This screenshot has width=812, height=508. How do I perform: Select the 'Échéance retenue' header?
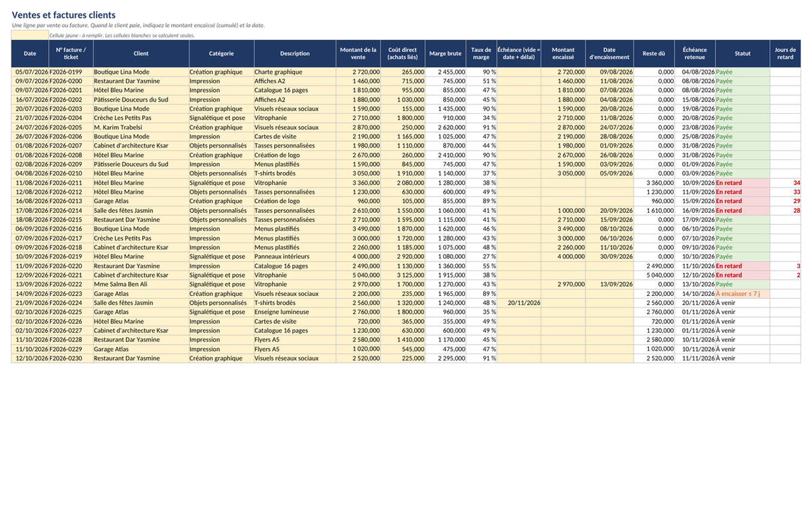pos(695,54)
